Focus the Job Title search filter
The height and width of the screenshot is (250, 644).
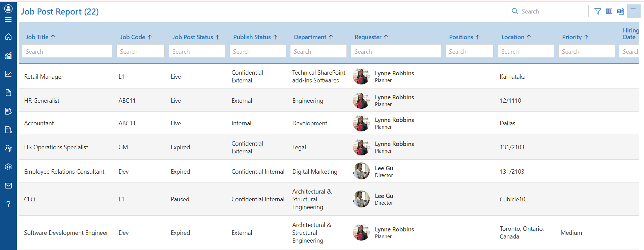67,51
